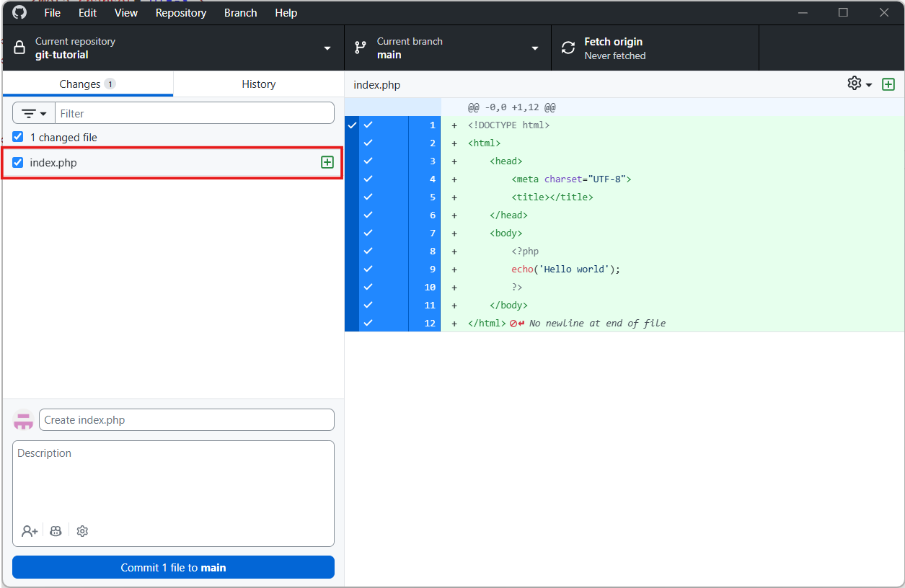Open the diff settings gear dropdown
The image size is (905, 588).
(860, 84)
